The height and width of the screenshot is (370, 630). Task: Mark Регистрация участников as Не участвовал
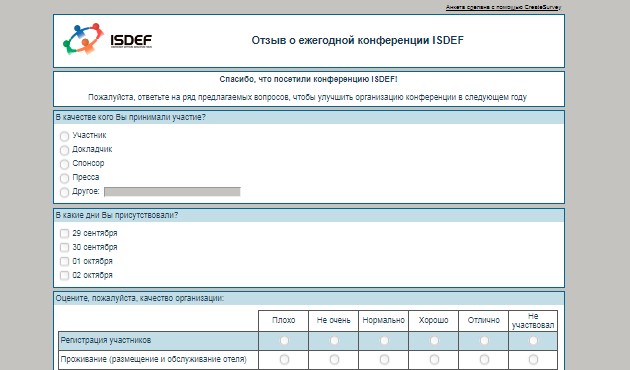point(533,341)
